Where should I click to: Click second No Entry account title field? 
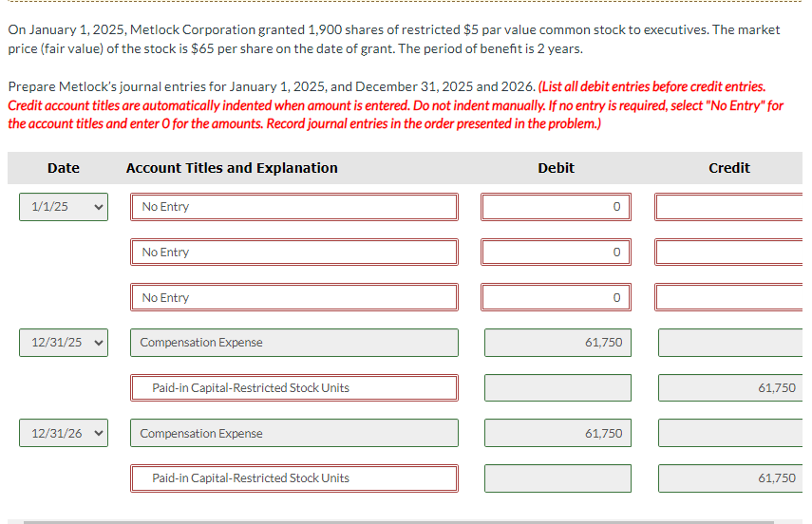click(x=294, y=253)
